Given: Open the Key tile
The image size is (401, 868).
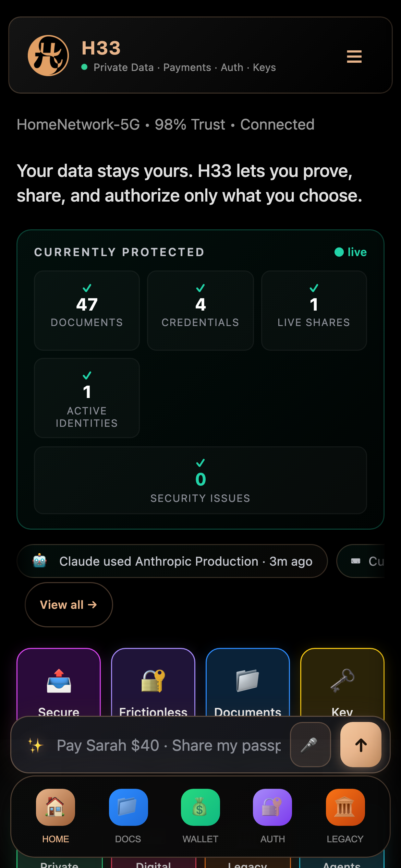Looking at the screenshot, I should [342, 682].
